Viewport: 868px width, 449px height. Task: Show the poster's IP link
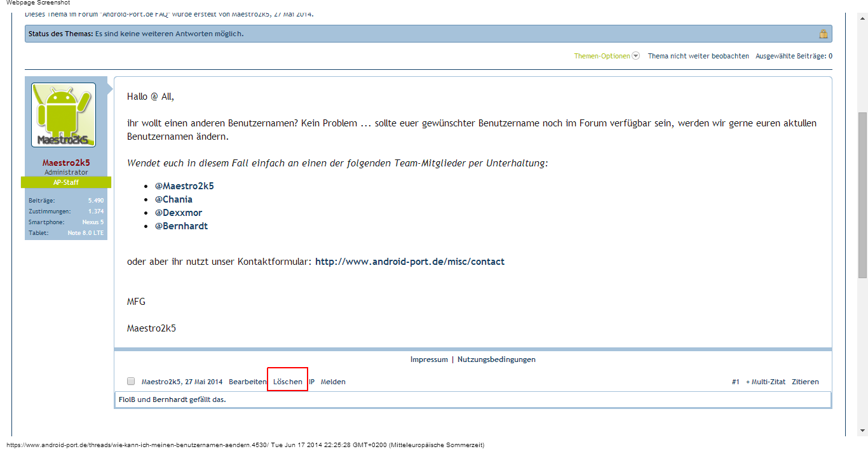click(312, 382)
